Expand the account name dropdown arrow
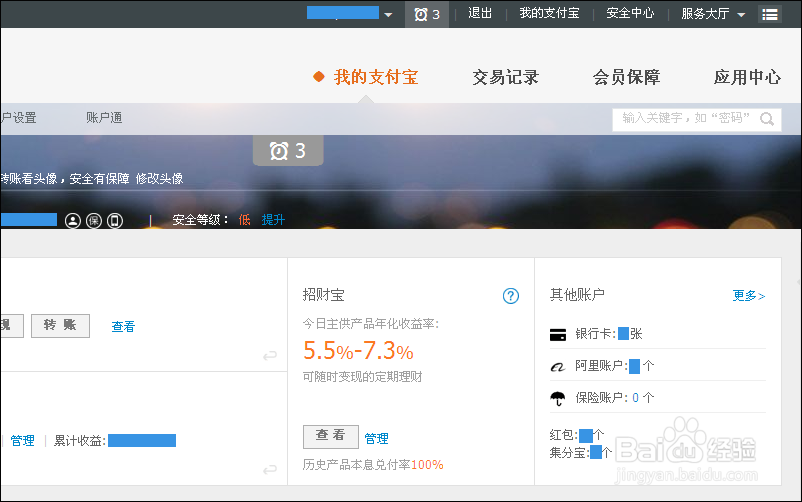 [388, 15]
